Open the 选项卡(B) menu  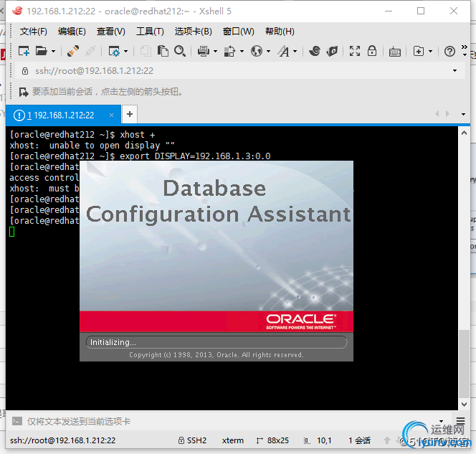[x=193, y=32]
